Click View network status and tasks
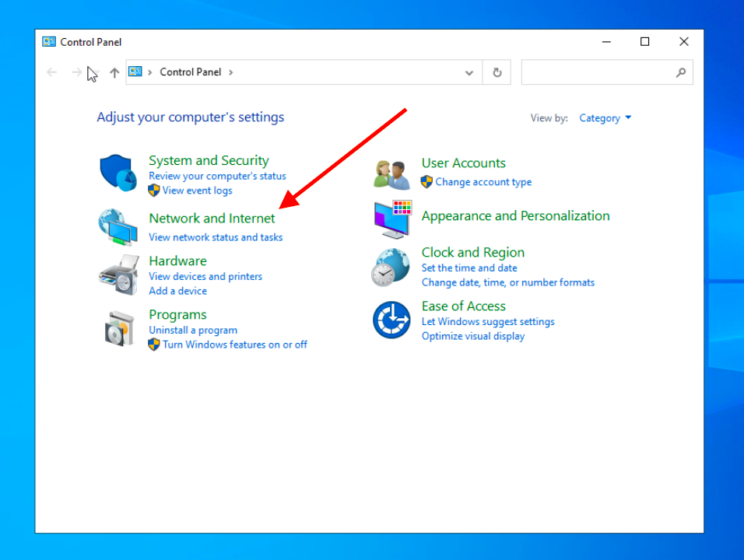This screenshot has width=744, height=560. (216, 237)
